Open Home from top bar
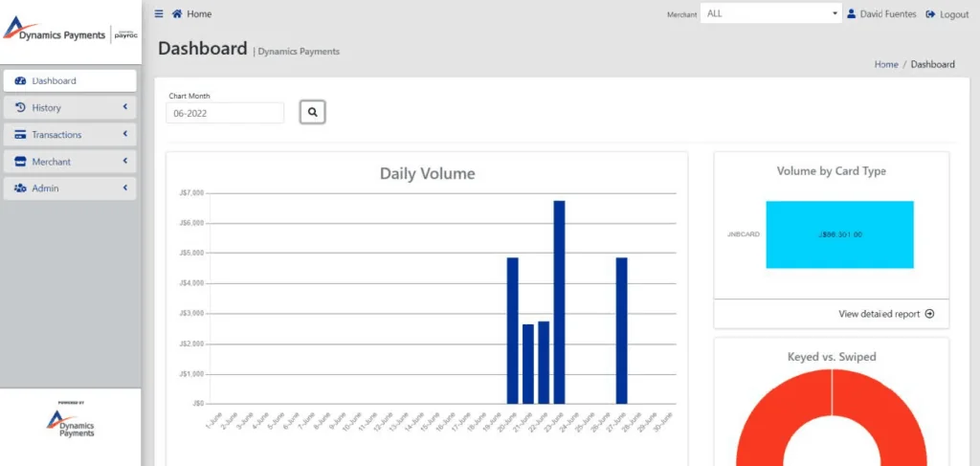Viewport: 980px width, 466px height. pos(199,13)
